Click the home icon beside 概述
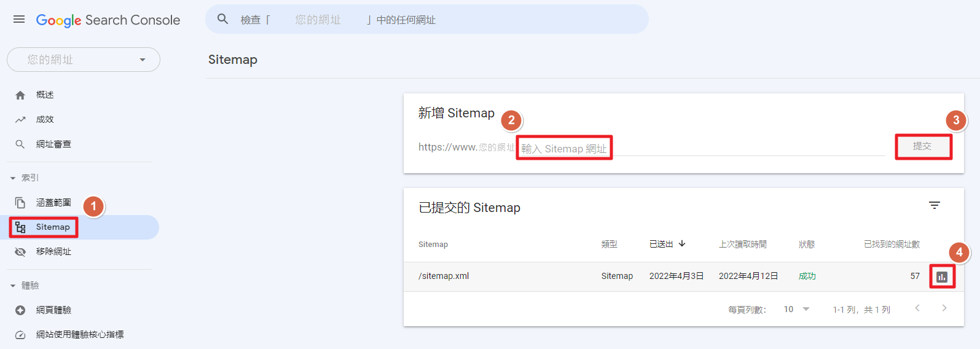Image resolution: width=980 pixels, height=349 pixels. [x=20, y=95]
